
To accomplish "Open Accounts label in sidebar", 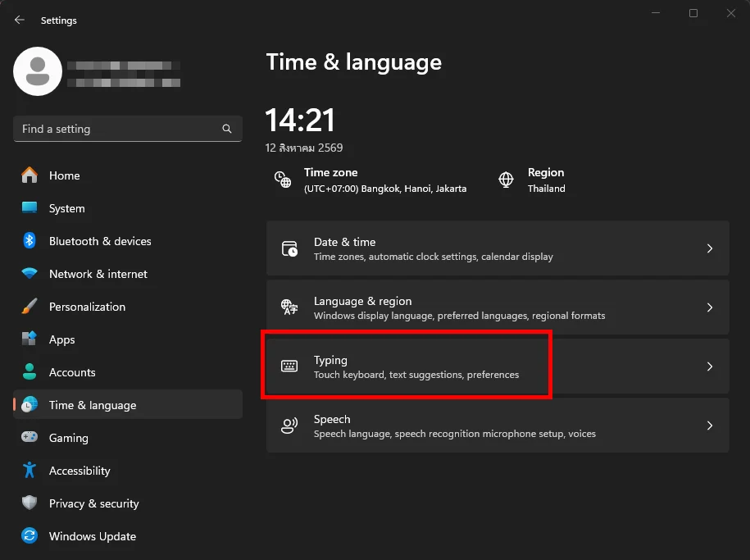I will (x=72, y=372).
